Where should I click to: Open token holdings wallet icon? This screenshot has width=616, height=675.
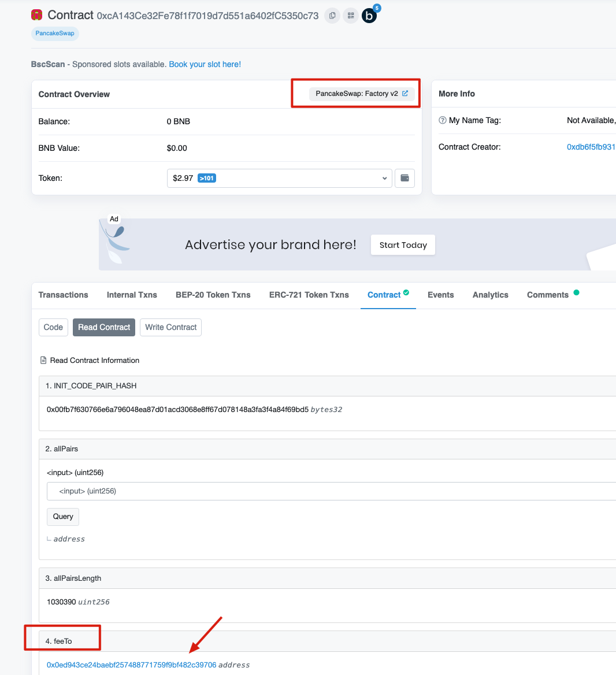[405, 178]
